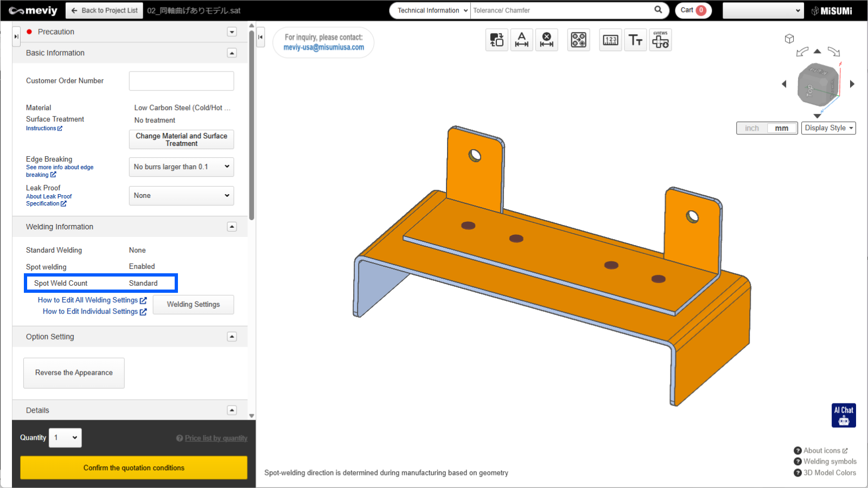Open the Welding Settings button

point(193,305)
